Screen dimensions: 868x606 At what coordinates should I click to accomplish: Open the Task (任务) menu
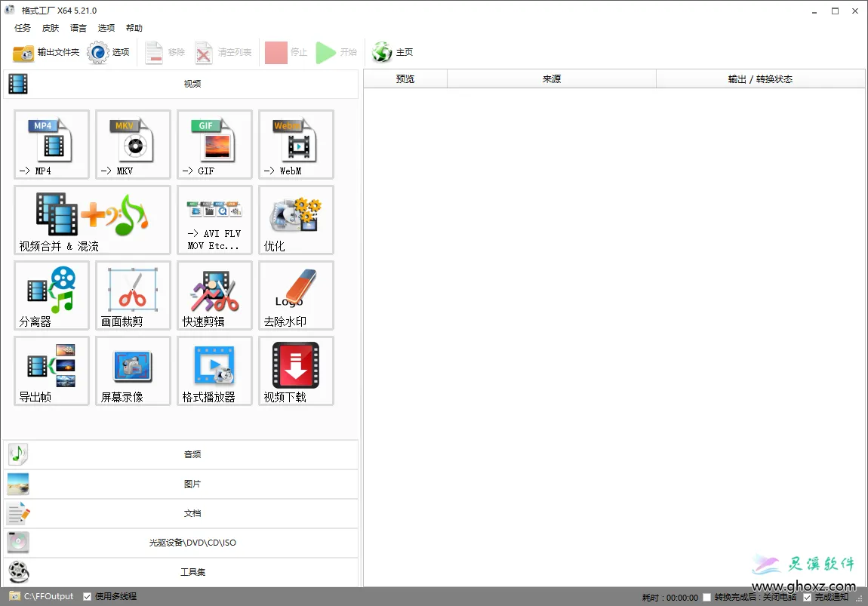(x=23, y=28)
